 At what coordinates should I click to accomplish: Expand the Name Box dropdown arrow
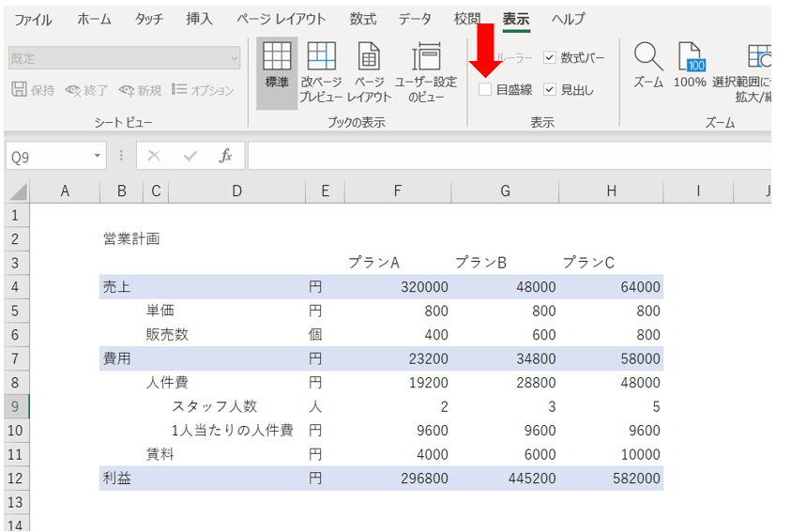click(x=98, y=156)
